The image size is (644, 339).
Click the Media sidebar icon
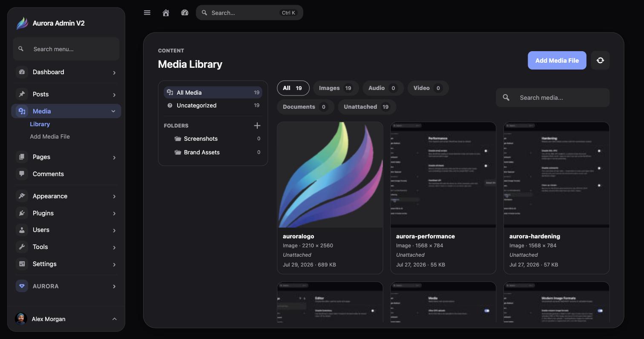coord(22,111)
